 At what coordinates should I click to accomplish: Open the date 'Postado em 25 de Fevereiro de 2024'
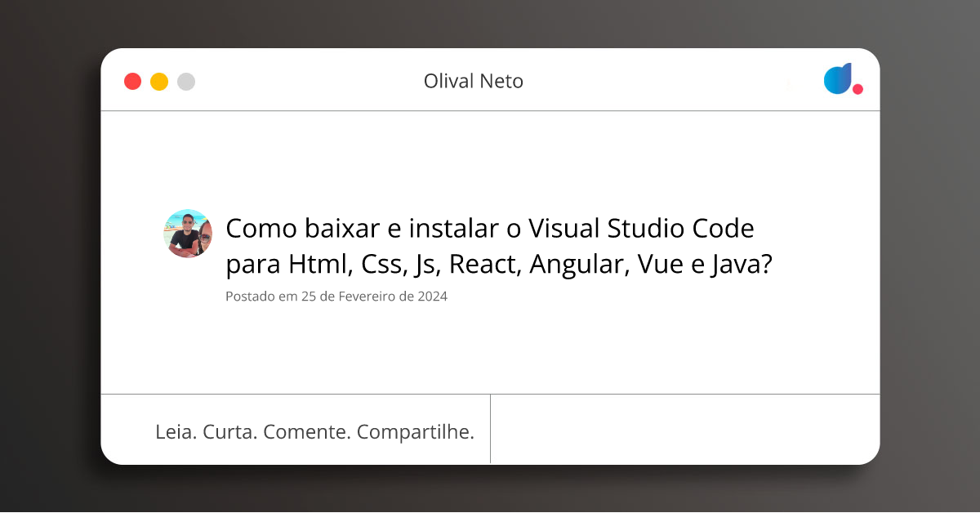point(336,297)
